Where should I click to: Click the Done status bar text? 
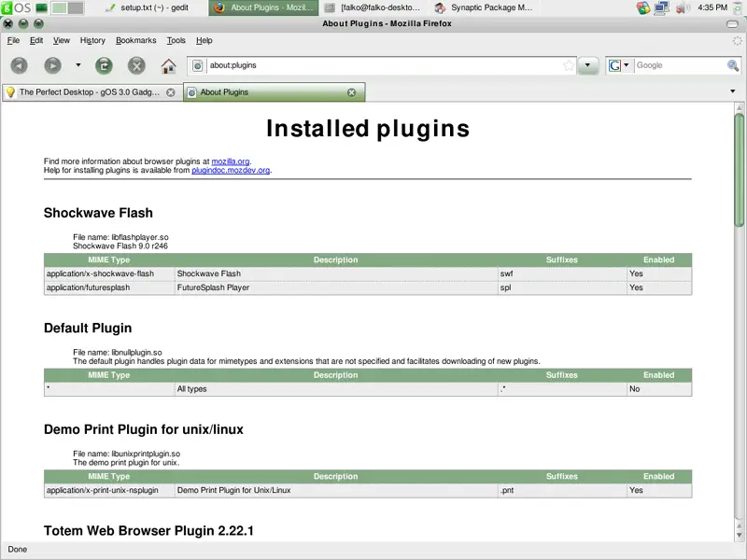[x=17, y=550]
